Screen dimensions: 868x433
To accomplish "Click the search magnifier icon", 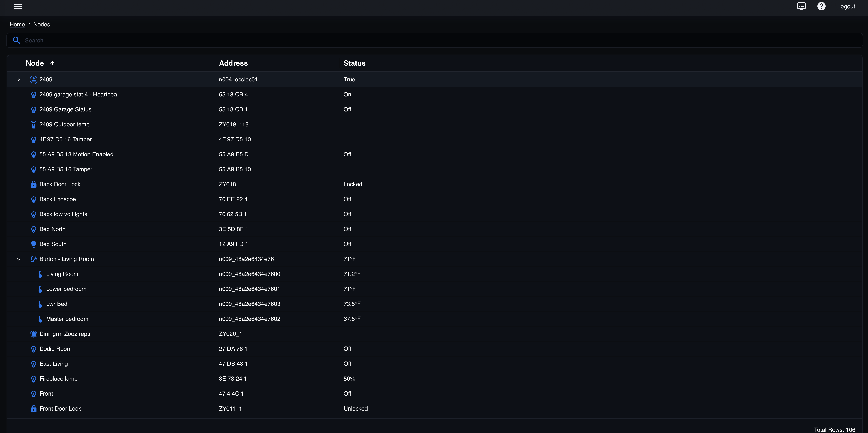I will point(16,41).
